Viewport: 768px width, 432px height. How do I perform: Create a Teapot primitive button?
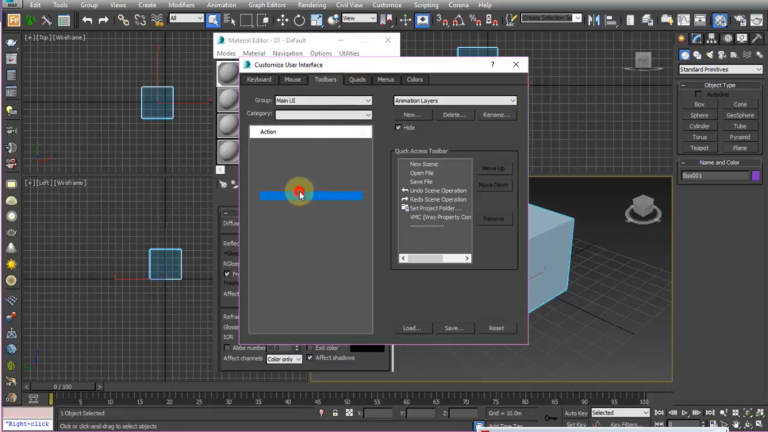pos(699,148)
